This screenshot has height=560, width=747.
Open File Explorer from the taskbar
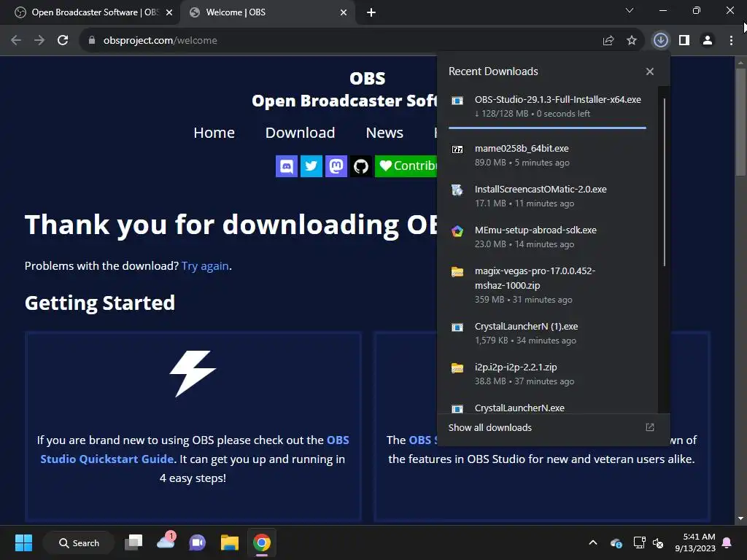(x=230, y=542)
